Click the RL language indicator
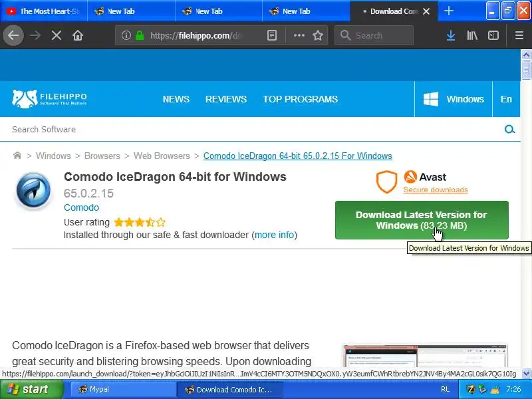The height and width of the screenshot is (399, 532). click(445, 389)
